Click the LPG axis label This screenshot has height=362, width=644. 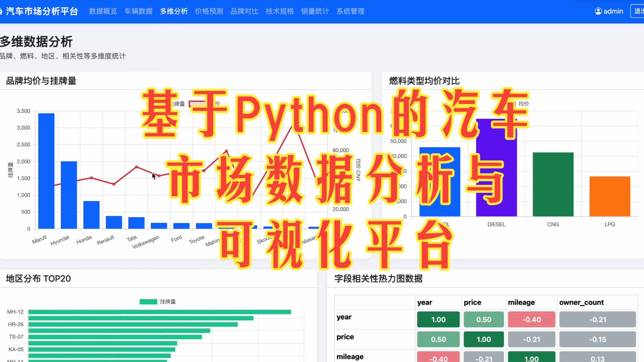pyautogui.click(x=610, y=224)
